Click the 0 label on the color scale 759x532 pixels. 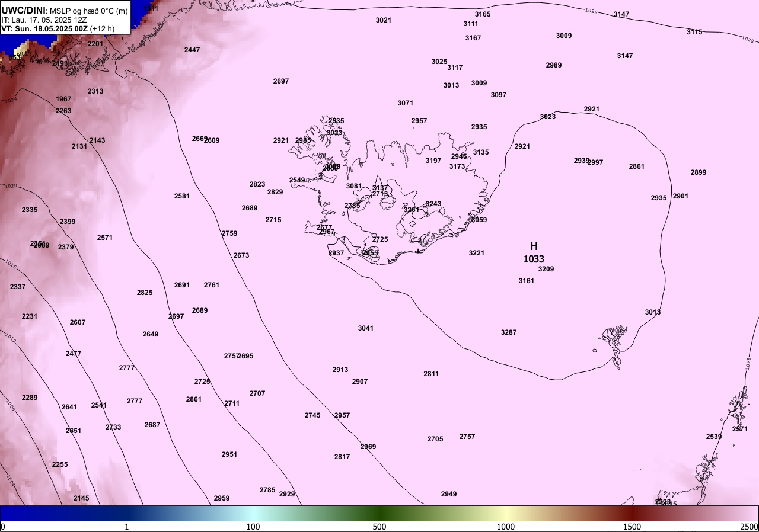coord(2,527)
